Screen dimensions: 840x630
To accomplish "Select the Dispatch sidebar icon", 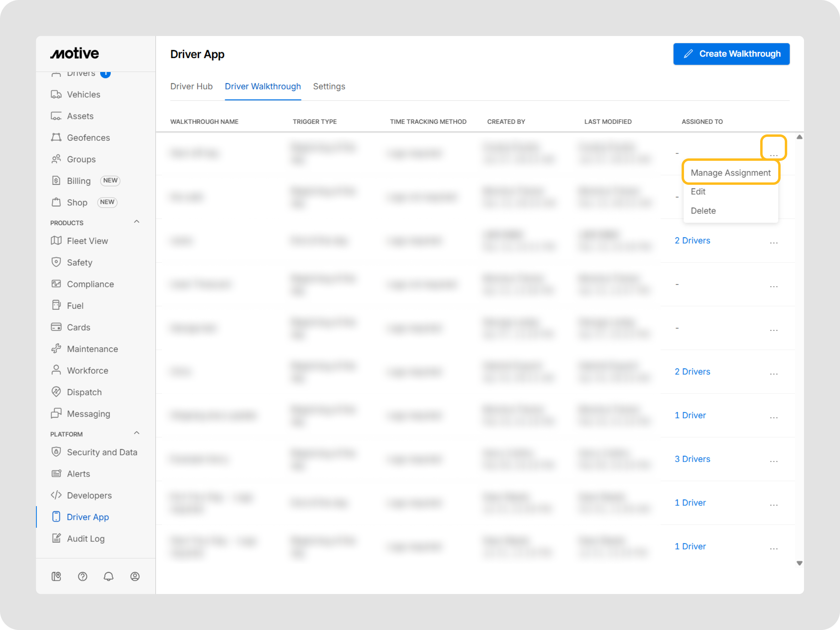I will coord(56,392).
